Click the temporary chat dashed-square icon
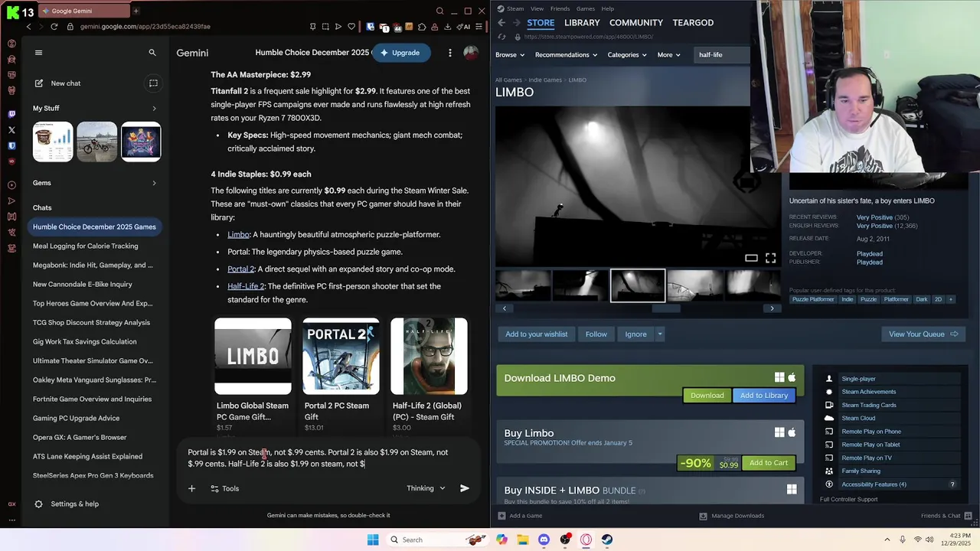 point(153,83)
